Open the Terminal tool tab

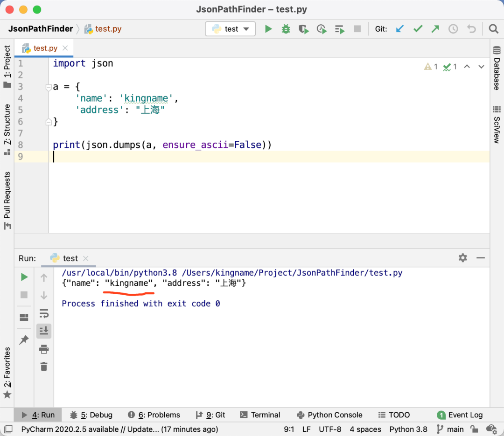[x=260, y=415]
